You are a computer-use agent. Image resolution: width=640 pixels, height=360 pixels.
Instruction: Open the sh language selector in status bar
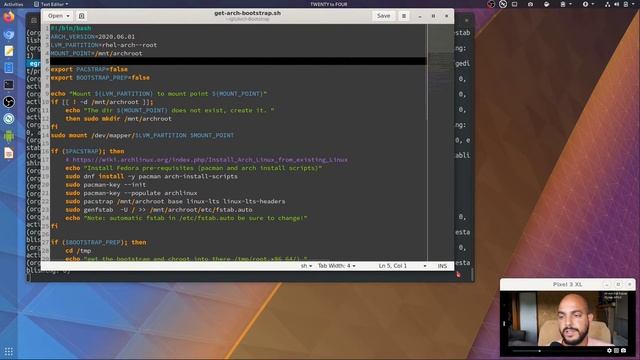coord(306,266)
